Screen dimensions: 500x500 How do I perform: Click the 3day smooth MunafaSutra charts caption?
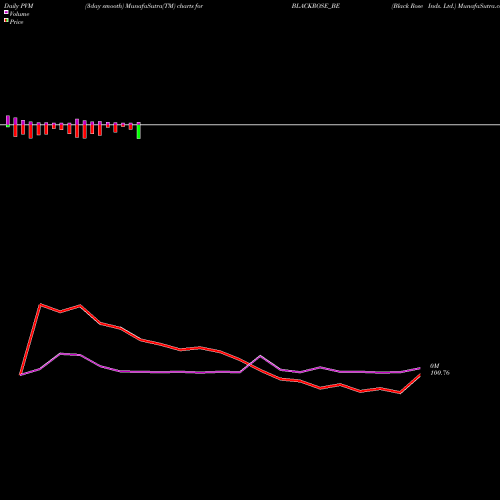pyautogui.click(x=144, y=6)
